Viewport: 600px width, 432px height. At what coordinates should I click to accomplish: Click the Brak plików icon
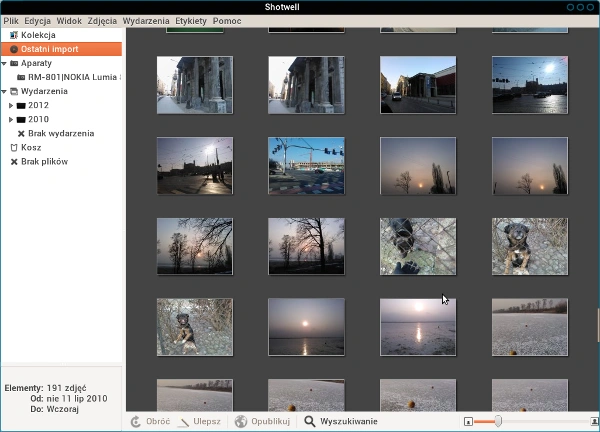click(x=14, y=162)
